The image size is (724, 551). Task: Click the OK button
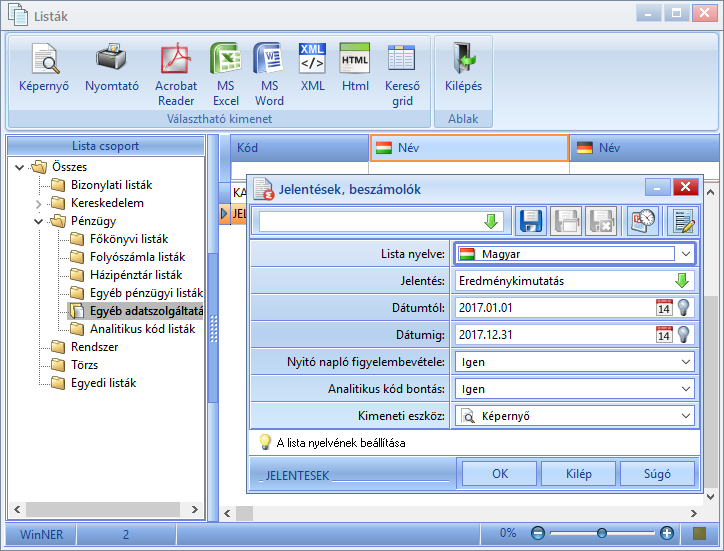pyautogui.click(x=500, y=473)
